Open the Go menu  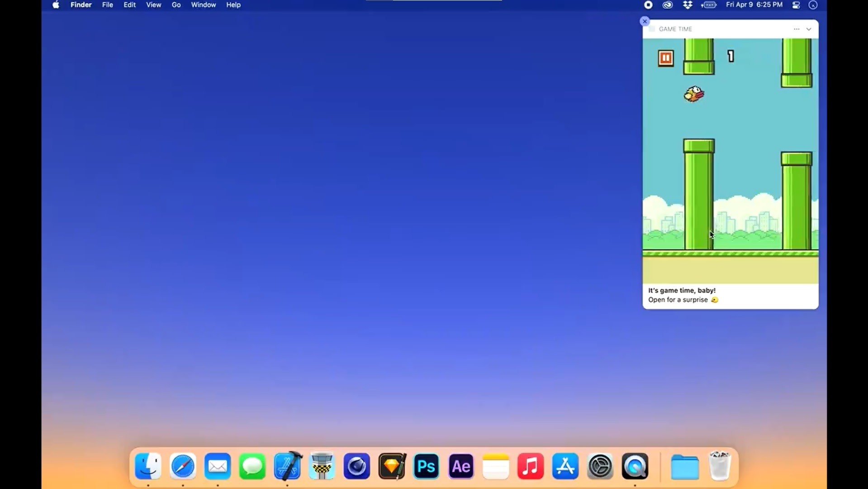click(176, 5)
